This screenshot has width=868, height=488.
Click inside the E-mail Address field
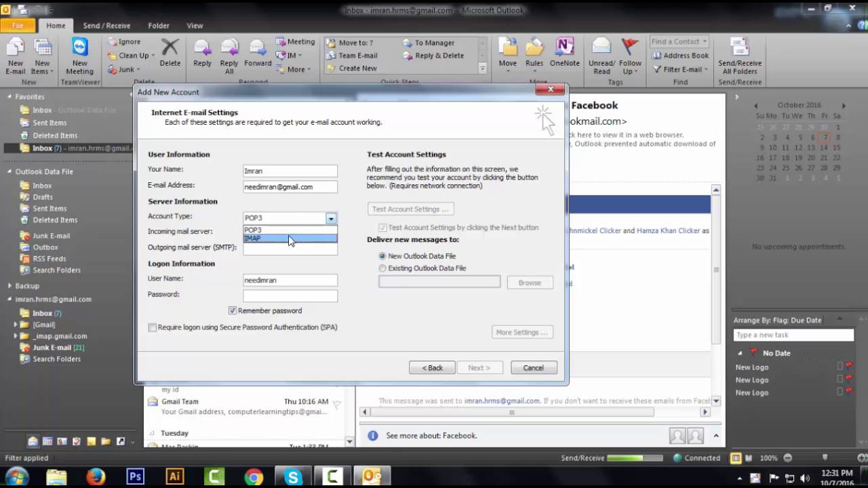click(290, 186)
